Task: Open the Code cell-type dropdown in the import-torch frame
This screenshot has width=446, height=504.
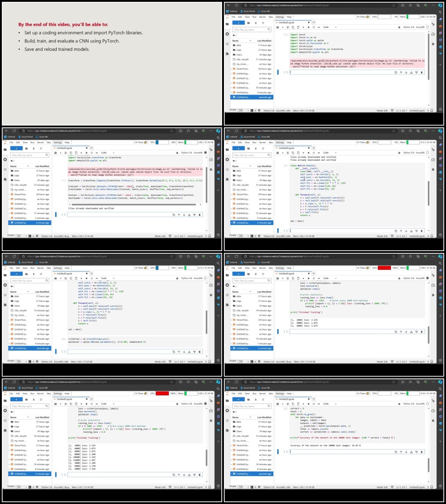Action: [330, 27]
